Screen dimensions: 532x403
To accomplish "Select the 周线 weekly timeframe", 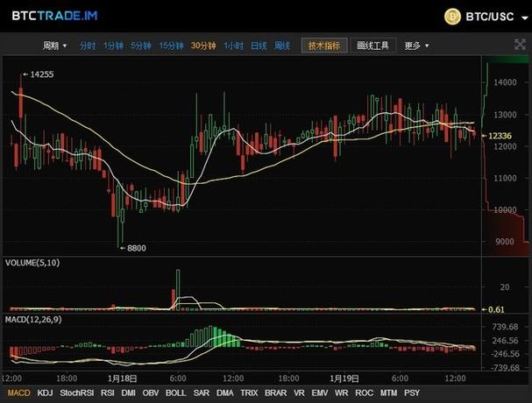I will [x=282, y=46].
